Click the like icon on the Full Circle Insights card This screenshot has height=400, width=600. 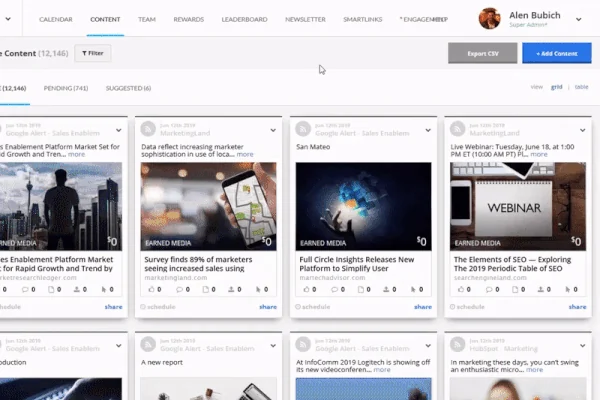tap(307, 289)
